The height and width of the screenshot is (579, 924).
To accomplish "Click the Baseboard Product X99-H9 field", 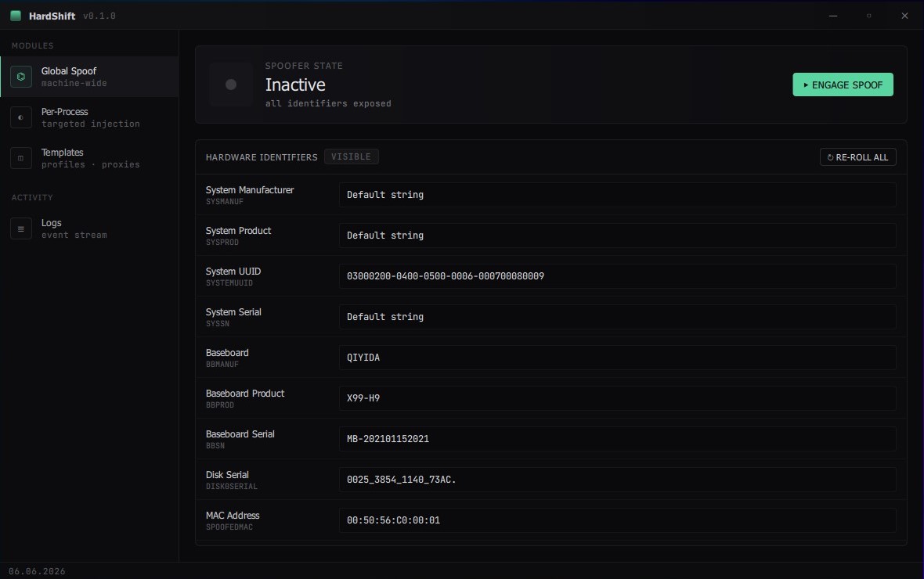I will pos(618,397).
